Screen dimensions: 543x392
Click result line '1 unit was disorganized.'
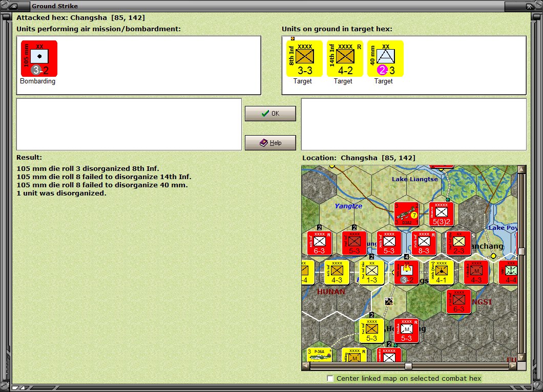[61, 193]
